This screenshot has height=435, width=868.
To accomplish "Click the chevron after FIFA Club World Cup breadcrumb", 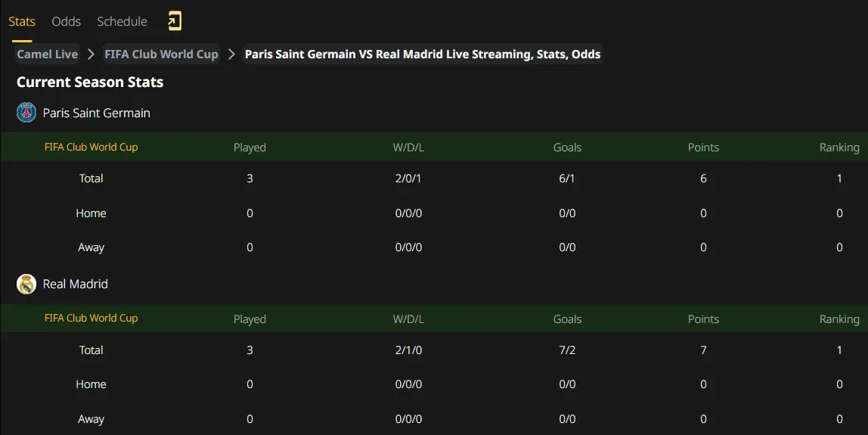I will (x=231, y=54).
